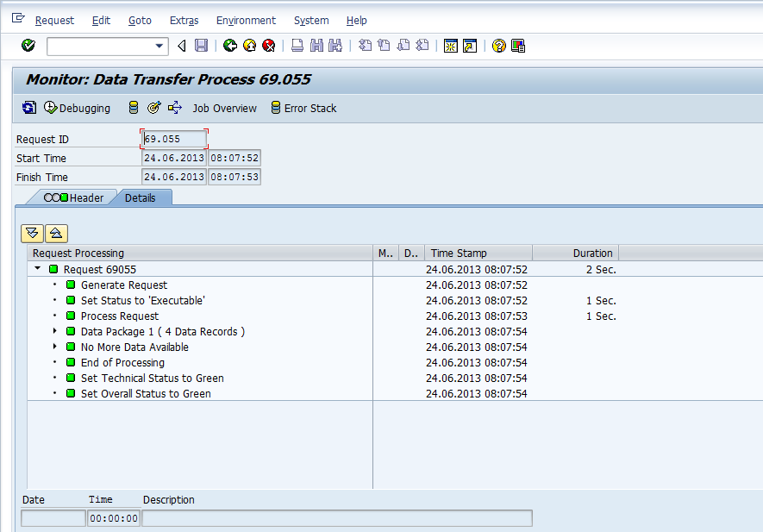Click the Back green arrow icon
The height and width of the screenshot is (532, 763).
(x=230, y=46)
